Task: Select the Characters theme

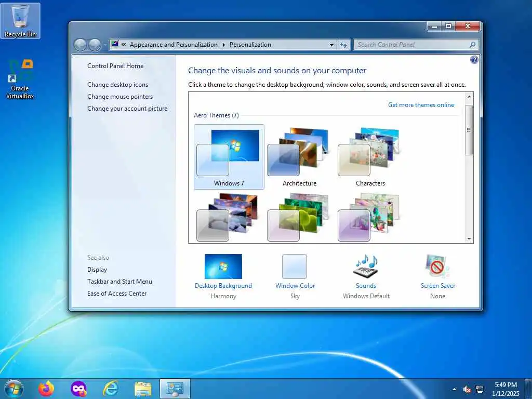Action: 370,157
